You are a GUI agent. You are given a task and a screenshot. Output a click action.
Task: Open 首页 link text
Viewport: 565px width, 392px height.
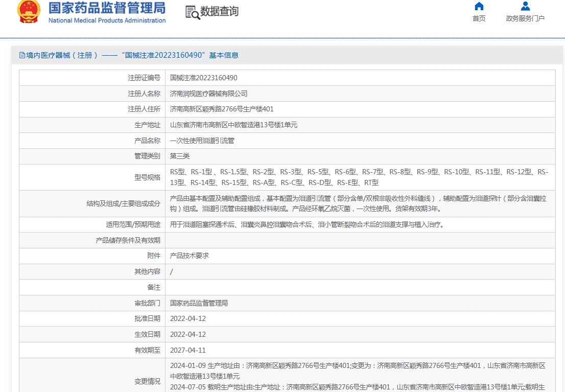click(479, 18)
